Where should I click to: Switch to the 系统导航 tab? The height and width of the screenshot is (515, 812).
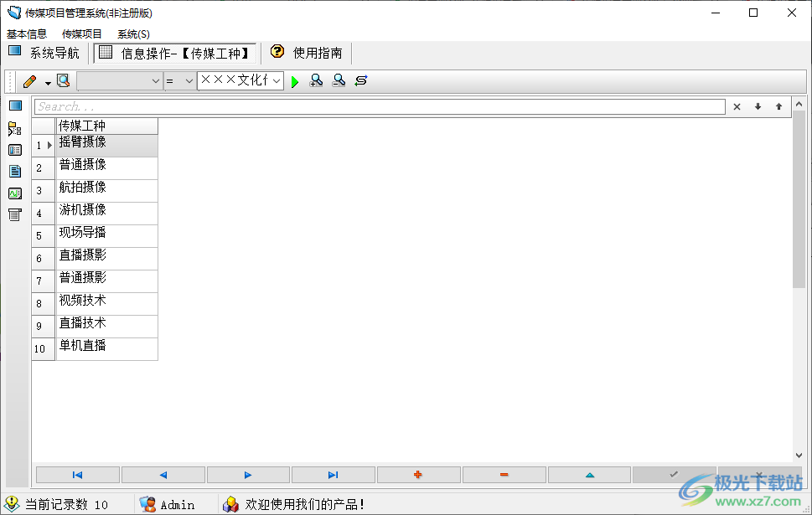click(x=44, y=53)
